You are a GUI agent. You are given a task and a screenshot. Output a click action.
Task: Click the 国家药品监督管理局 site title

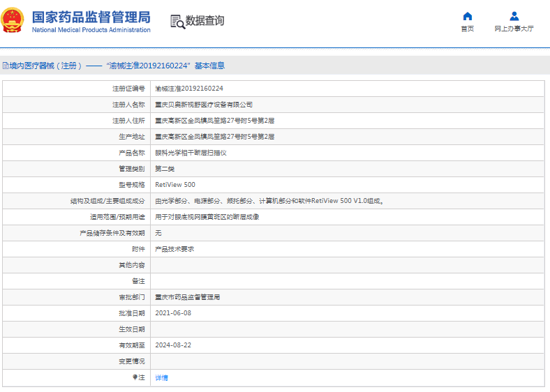click(91, 16)
